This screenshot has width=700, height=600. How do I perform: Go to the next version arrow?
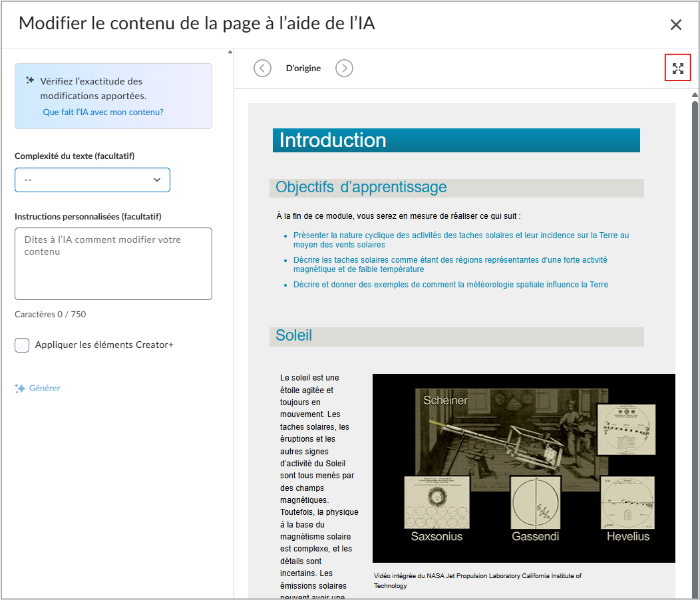[344, 69]
